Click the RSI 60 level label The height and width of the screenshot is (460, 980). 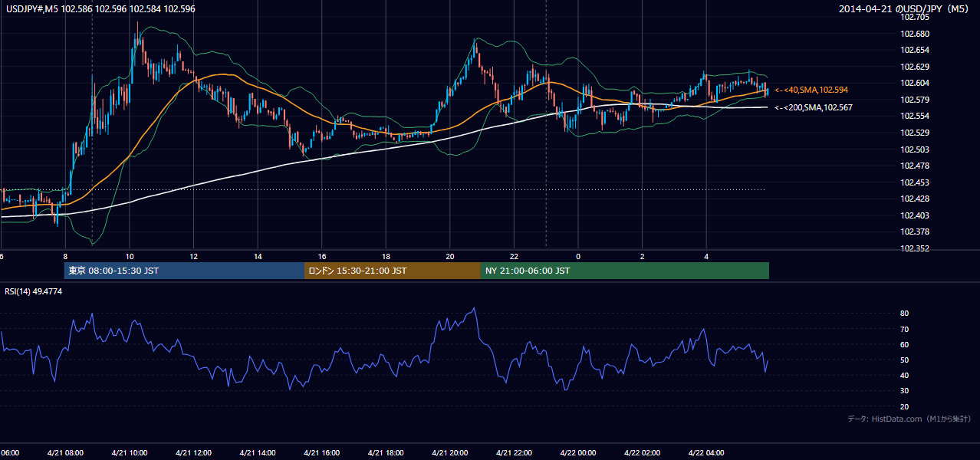click(x=905, y=344)
